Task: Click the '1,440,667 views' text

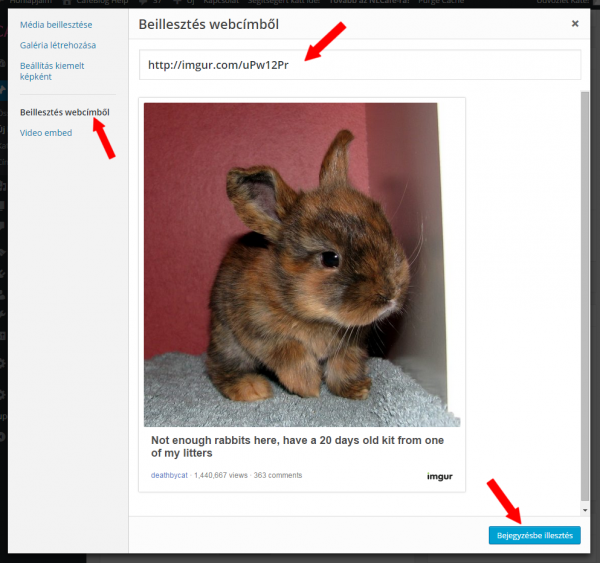Action: pyautogui.click(x=221, y=475)
